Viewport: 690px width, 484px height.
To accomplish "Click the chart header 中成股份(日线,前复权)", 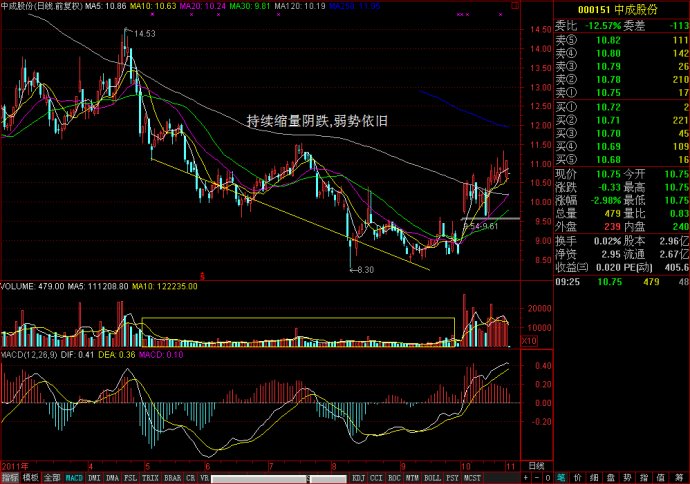I will pos(42,6).
